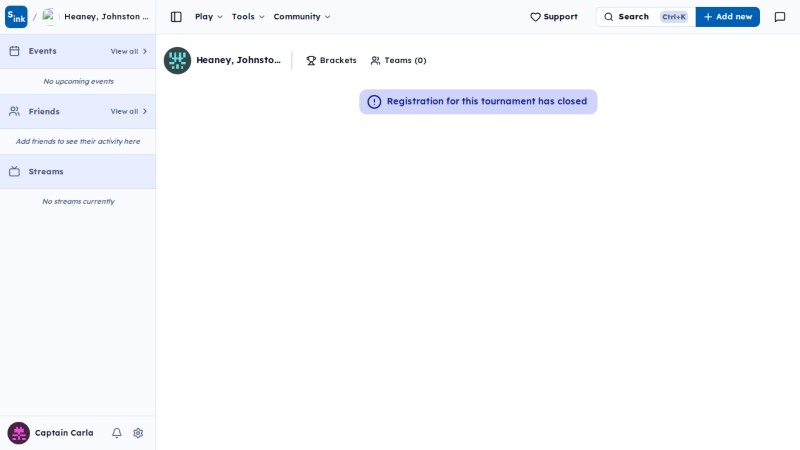This screenshot has width=800, height=450.
Task: Click the 'Add friends to see their activity here' text
Action: [78, 141]
